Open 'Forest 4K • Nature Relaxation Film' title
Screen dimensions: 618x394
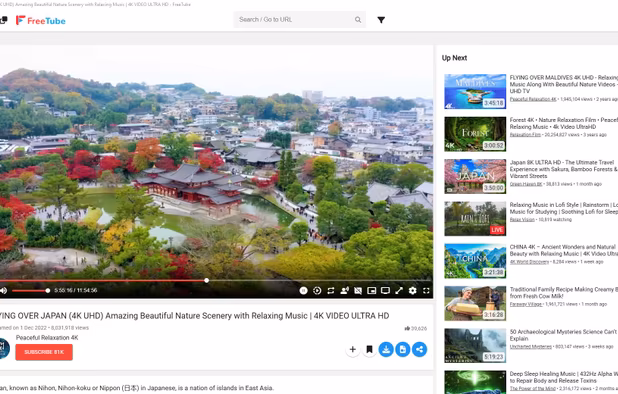(564, 123)
